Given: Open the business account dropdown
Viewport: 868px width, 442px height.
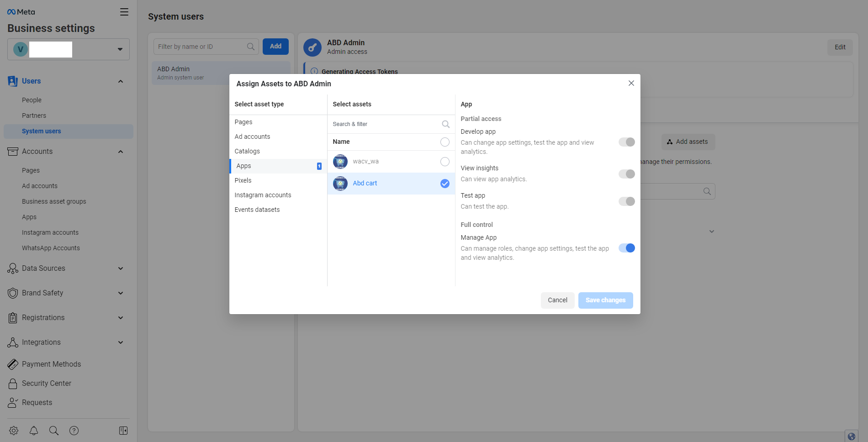Looking at the screenshot, I should [69, 49].
